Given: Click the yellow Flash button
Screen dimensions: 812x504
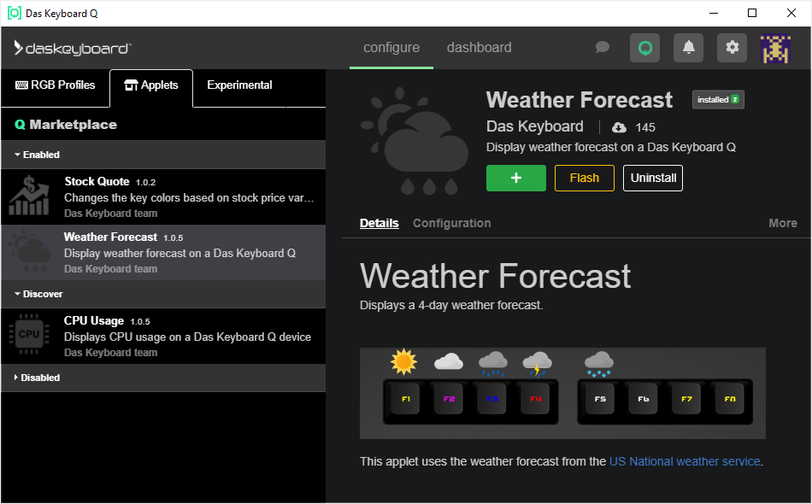Looking at the screenshot, I should [x=585, y=178].
